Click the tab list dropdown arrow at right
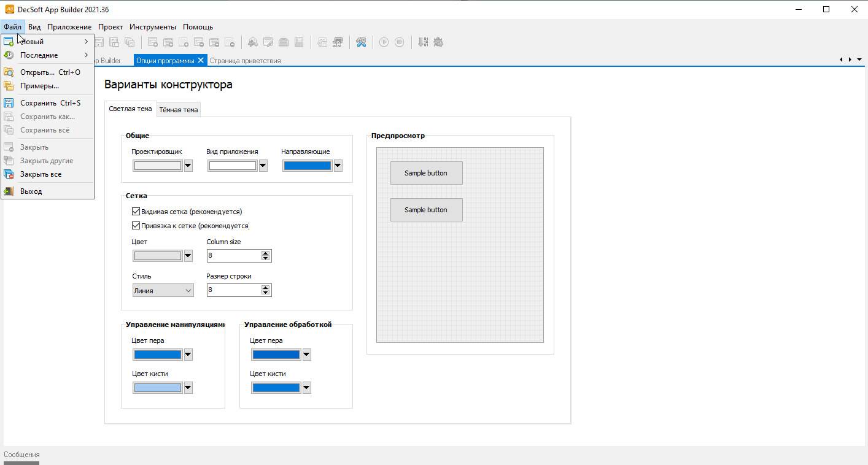 click(x=859, y=60)
